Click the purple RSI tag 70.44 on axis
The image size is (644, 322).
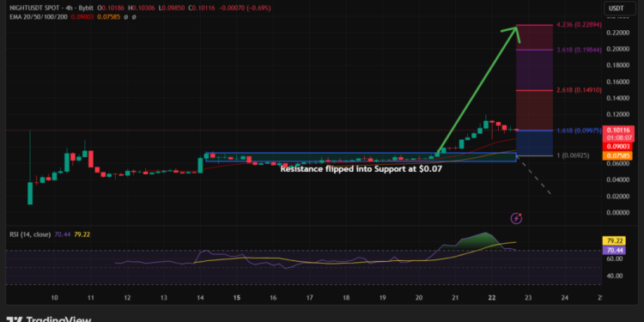pyautogui.click(x=614, y=250)
